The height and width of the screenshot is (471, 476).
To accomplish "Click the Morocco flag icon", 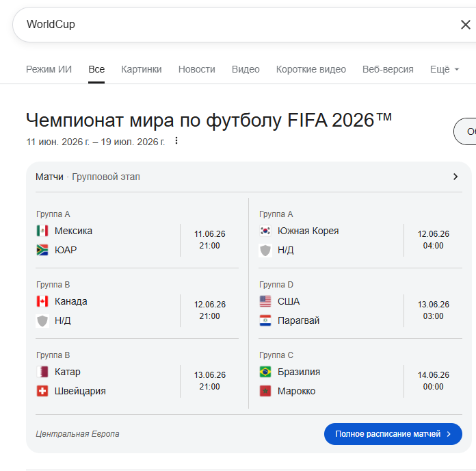I will [x=265, y=391].
